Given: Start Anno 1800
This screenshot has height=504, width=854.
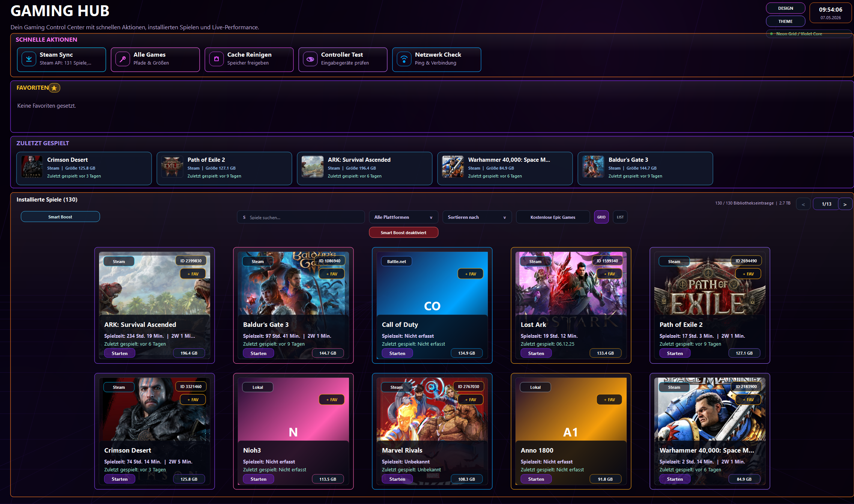Looking at the screenshot, I should (536, 479).
